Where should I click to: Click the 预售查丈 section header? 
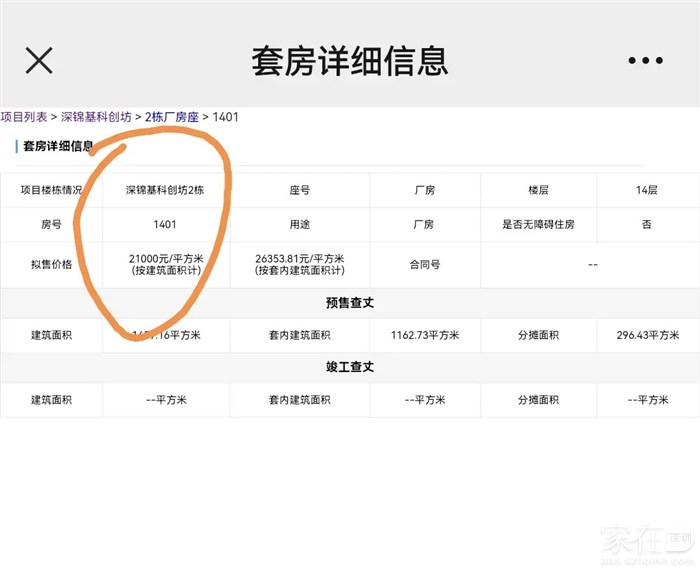pos(350,302)
